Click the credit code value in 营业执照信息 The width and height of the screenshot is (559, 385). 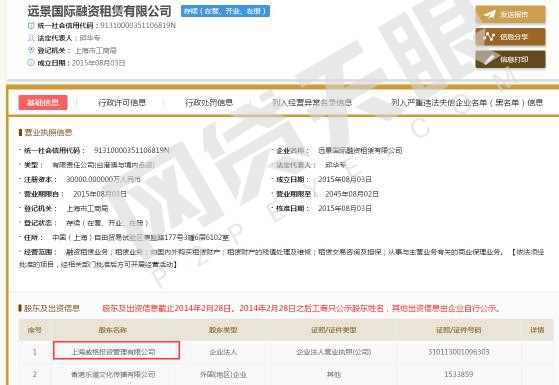coord(132,150)
